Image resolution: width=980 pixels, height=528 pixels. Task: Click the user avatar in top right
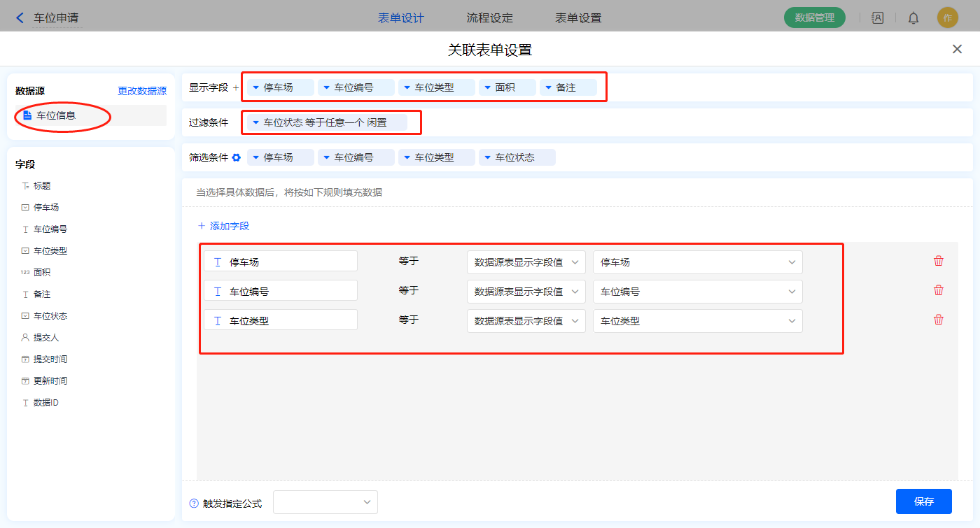coord(947,18)
